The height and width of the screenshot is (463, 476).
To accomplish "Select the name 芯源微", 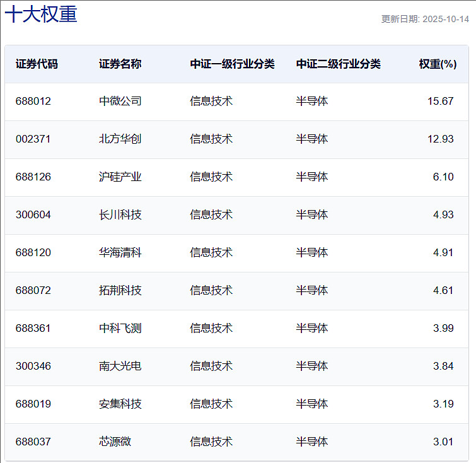I will coord(115,442).
